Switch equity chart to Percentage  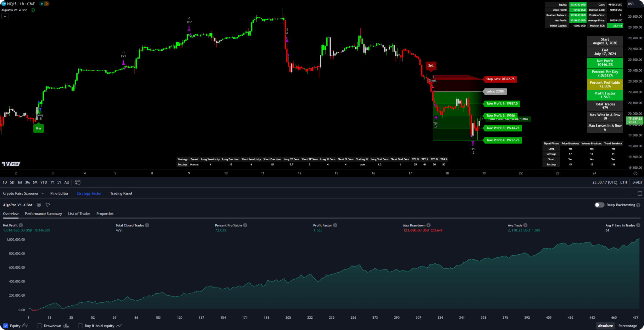(627, 326)
